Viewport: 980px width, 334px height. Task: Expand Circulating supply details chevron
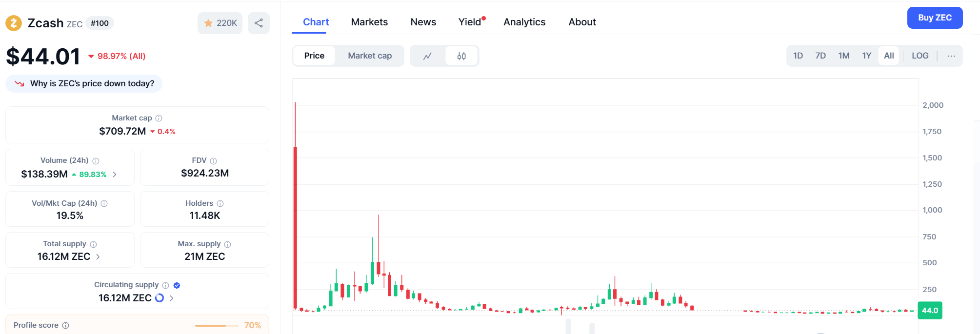171,298
